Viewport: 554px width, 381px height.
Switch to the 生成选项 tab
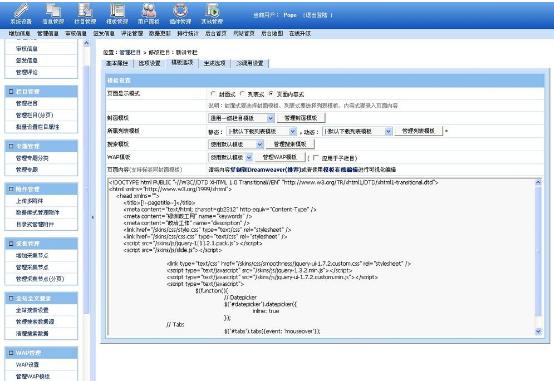[214, 63]
